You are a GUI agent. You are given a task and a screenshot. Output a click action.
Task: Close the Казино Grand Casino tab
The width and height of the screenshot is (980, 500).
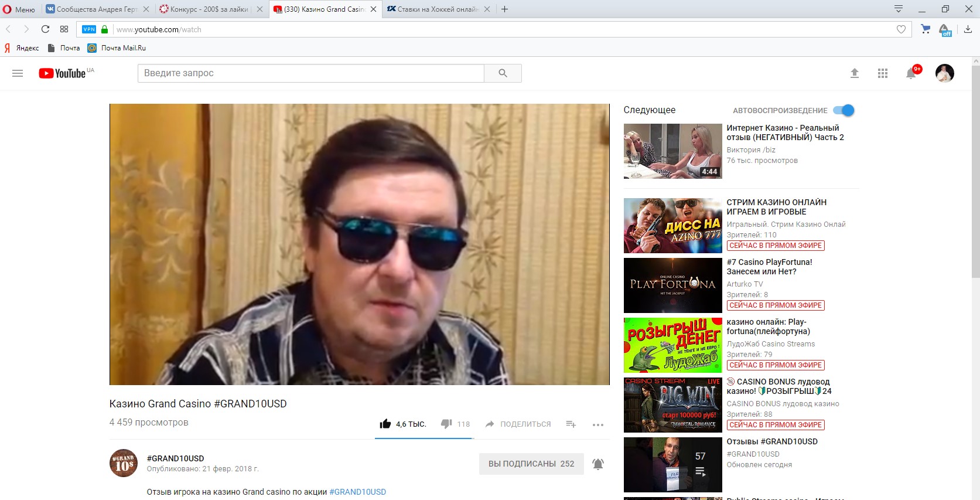pos(373,9)
